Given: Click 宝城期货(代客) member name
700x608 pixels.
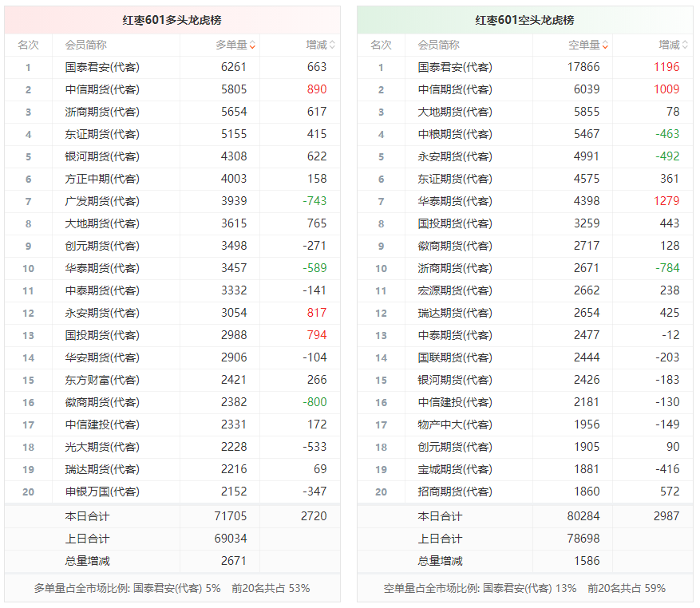Looking at the screenshot, I should tap(455, 469).
